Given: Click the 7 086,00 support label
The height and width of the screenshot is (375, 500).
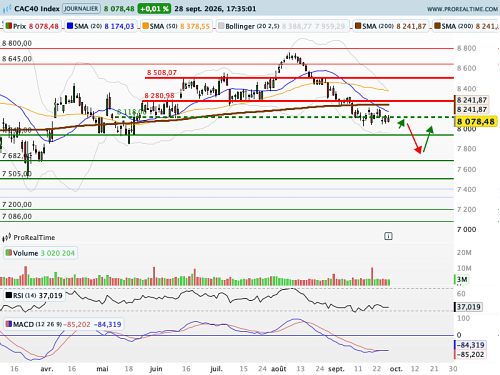Looking at the screenshot, I should [17, 216].
